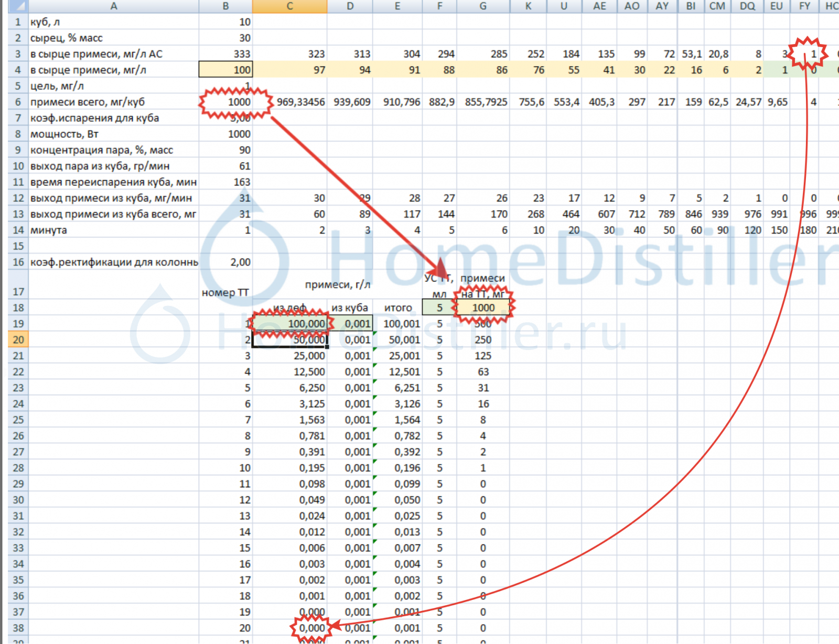Click cell B16 with value 2,00
This screenshot has height=644, width=839.
tap(225, 262)
